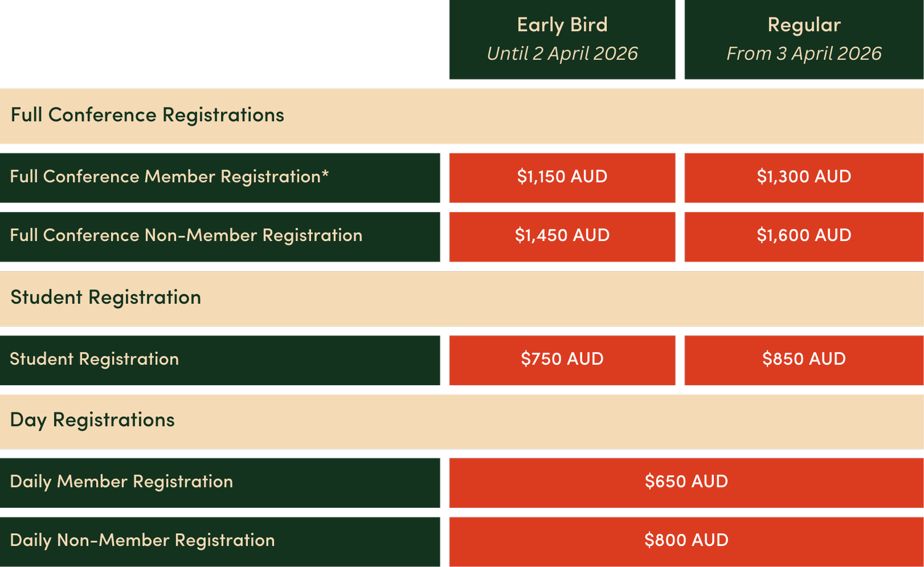Choose Full Conference Member Registration row
924x567 pixels.
tap(220, 177)
